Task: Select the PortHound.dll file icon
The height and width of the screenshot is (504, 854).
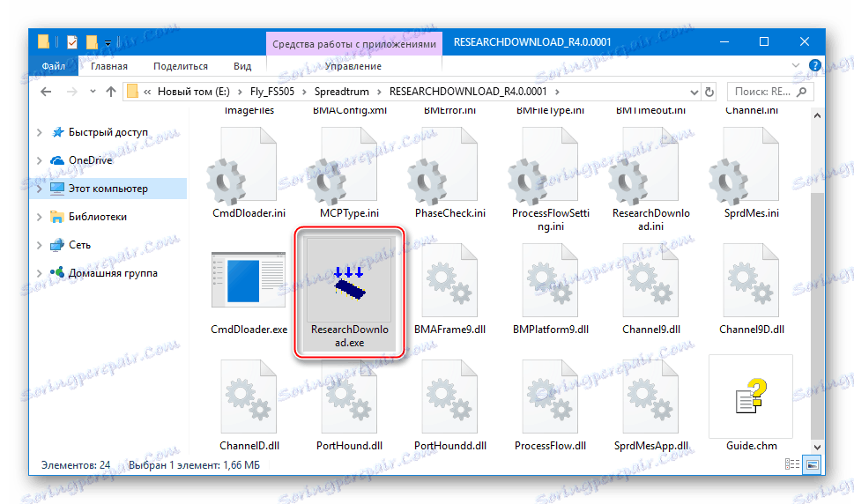Action: (349, 397)
